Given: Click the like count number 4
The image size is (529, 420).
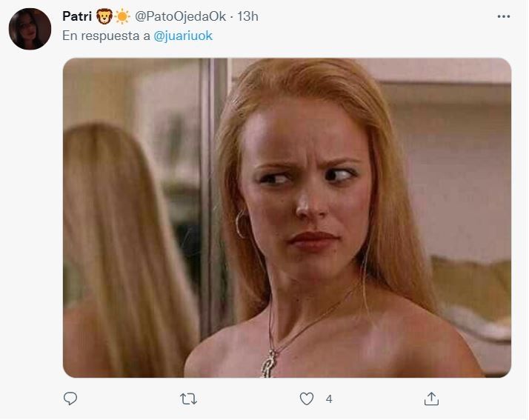Looking at the screenshot, I should [x=329, y=399].
